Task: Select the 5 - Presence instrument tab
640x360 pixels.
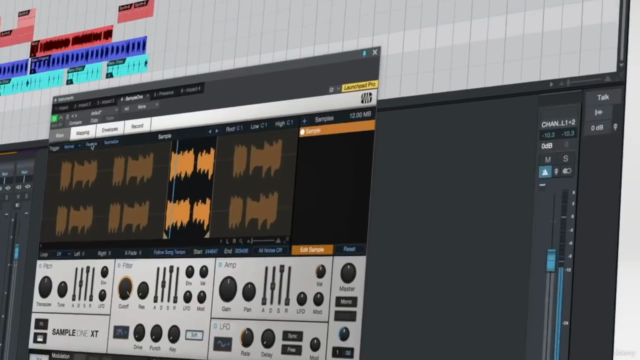Action: coord(164,93)
